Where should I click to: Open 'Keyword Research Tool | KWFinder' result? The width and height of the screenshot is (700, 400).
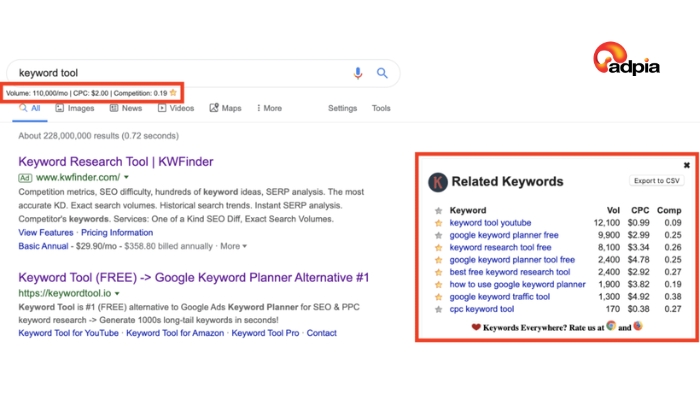pos(116,162)
